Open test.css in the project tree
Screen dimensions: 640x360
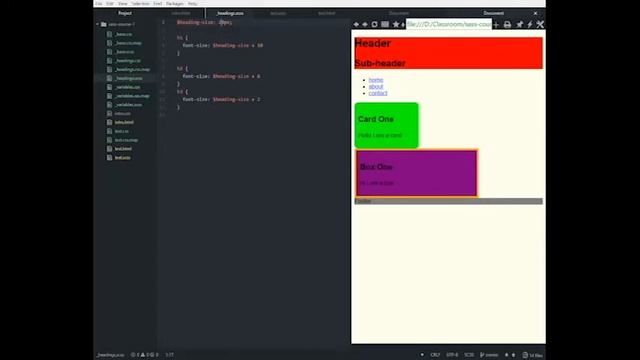point(122,131)
